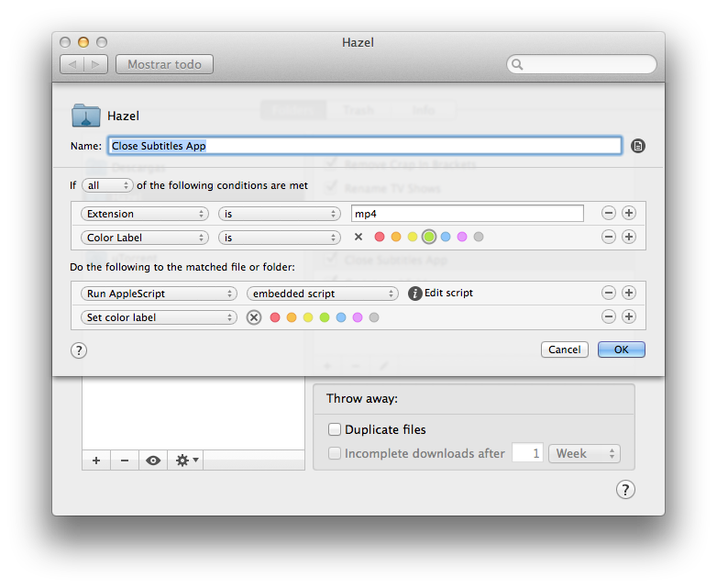This screenshot has width=717, height=588.
Task: Select the red color in the Color Label condition
Action: 380,237
